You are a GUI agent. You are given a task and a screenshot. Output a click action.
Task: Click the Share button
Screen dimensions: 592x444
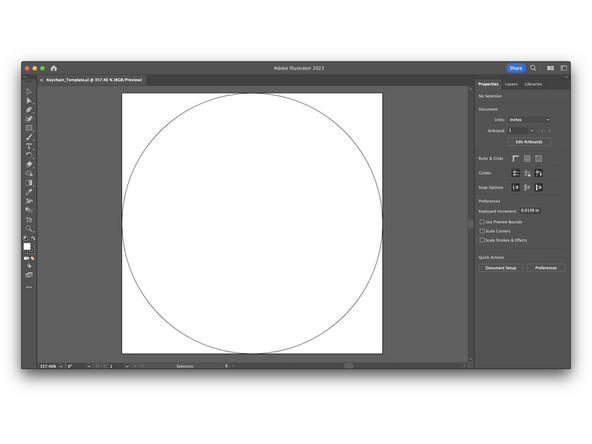click(x=516, y=68)
